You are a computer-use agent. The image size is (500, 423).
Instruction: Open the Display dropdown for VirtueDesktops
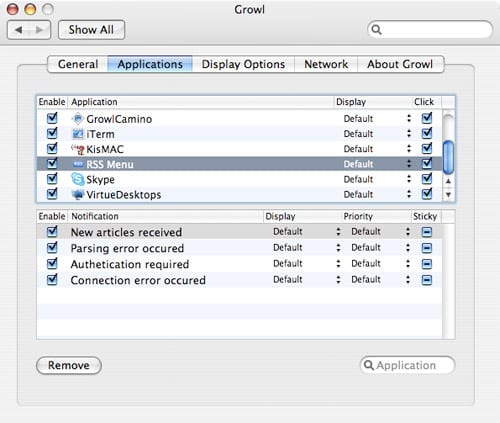(x=377, y=194)
